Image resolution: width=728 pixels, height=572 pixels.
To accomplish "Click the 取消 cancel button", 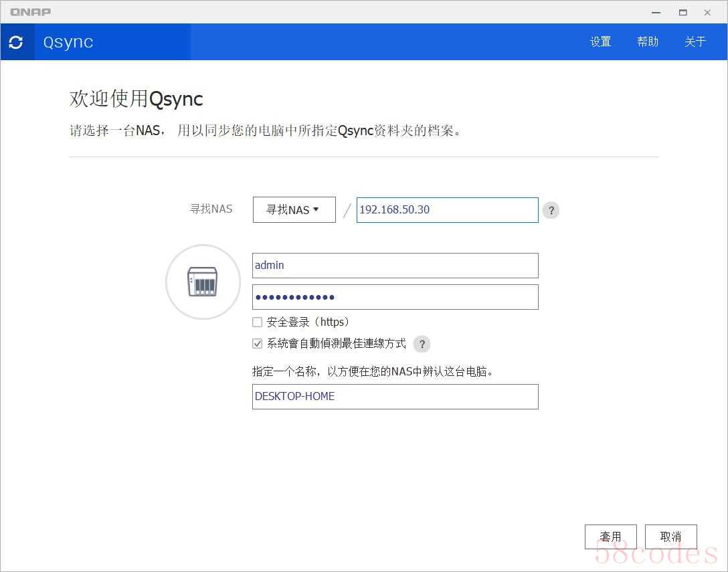I will 671,537.
